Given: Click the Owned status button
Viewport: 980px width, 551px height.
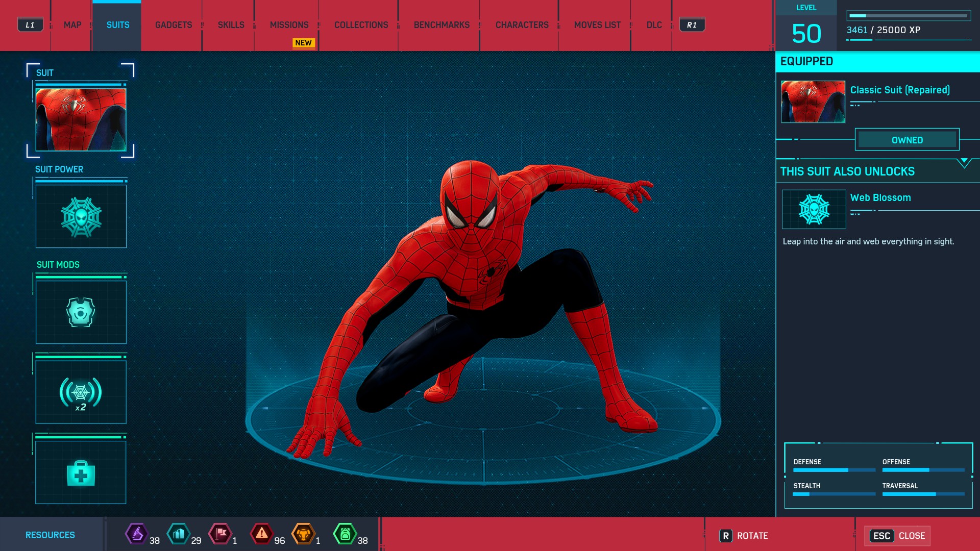Looking at the screenshot, I should 907,140.
